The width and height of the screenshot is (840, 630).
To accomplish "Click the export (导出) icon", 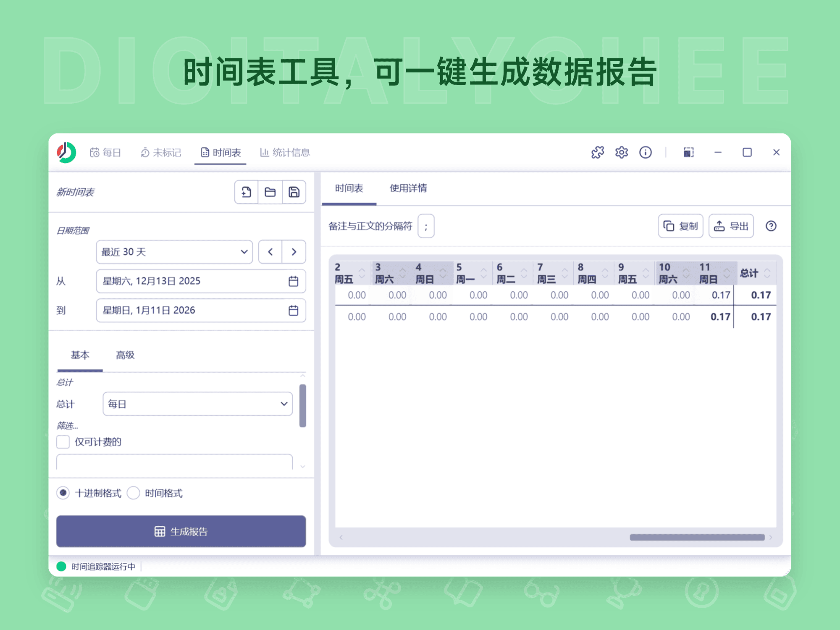I will [x=731, y=226].
